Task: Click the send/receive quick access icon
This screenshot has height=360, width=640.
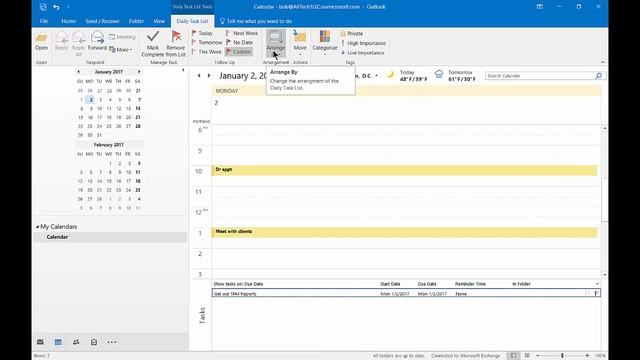Action: pos(43,7)
